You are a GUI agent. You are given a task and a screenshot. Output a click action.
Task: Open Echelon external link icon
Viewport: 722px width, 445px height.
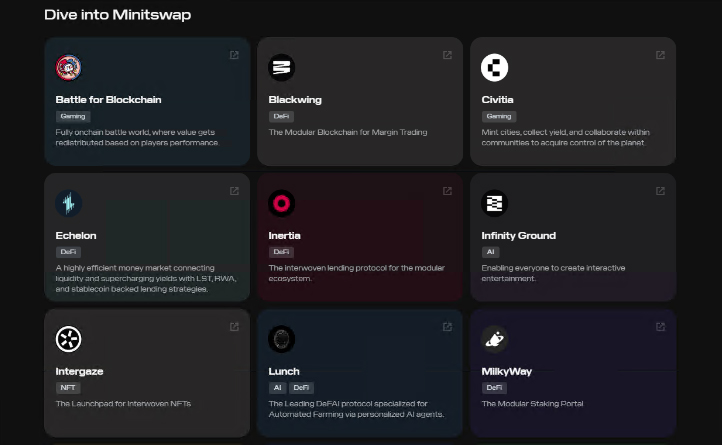[234, 191]
